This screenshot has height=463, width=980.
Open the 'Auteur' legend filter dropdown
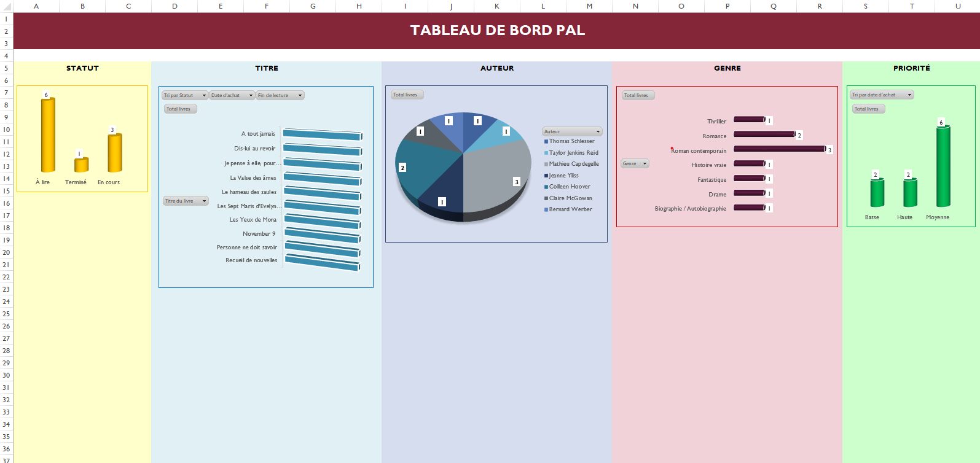click(597, 132)
